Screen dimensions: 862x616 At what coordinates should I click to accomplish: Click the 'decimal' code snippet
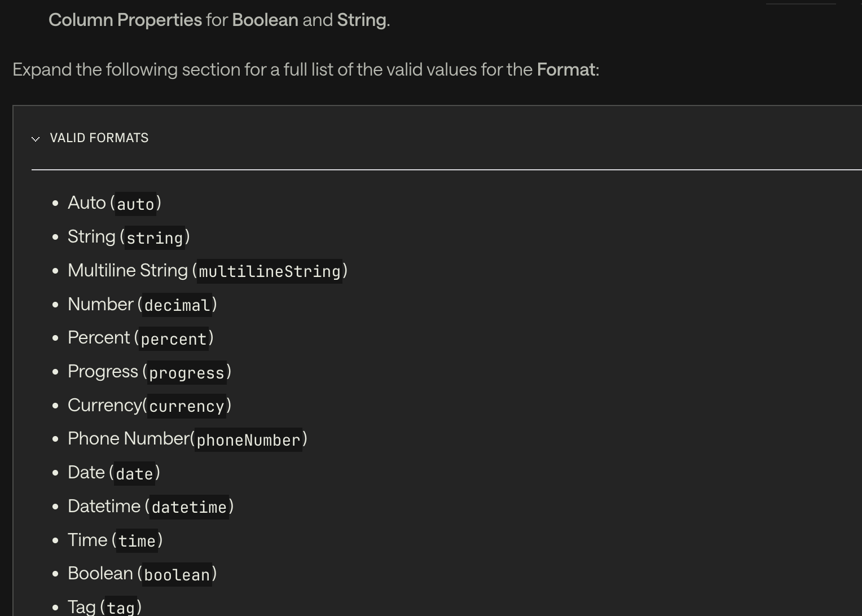point(177,305)
